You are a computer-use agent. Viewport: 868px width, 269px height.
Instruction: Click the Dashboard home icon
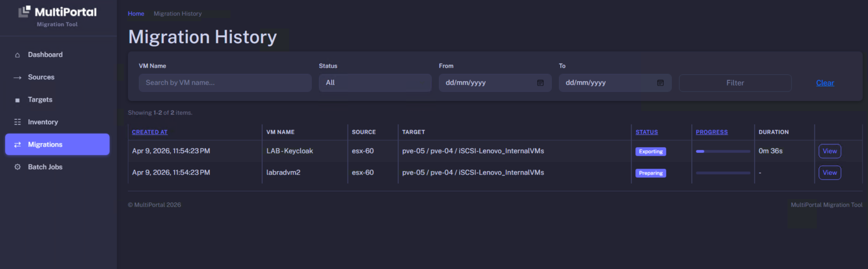tap(18, 55)
